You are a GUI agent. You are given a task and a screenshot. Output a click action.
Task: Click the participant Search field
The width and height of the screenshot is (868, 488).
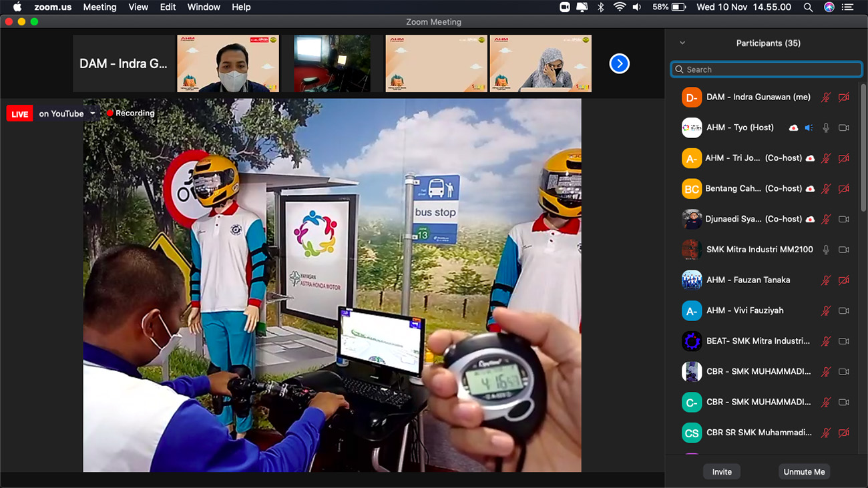[x=767, y=69]
